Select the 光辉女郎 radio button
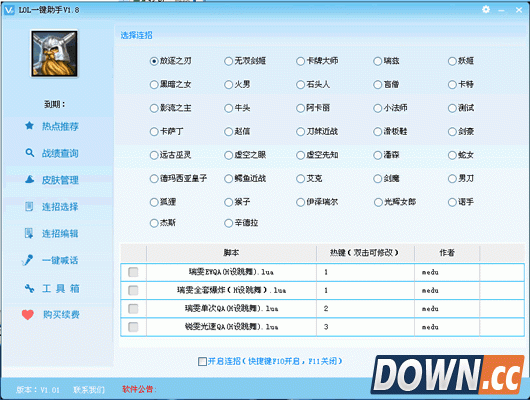This screenshot has width=530, height=400. [x=378, y=202]
